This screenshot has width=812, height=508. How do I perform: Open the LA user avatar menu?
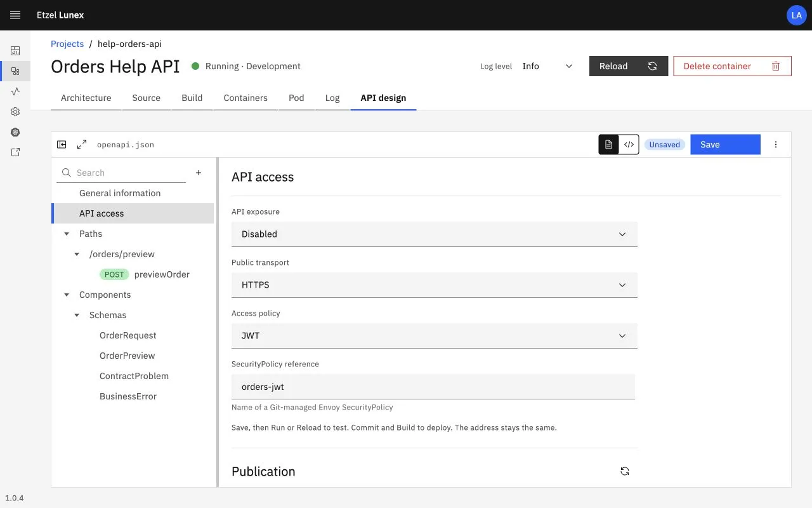coord(796,15)
